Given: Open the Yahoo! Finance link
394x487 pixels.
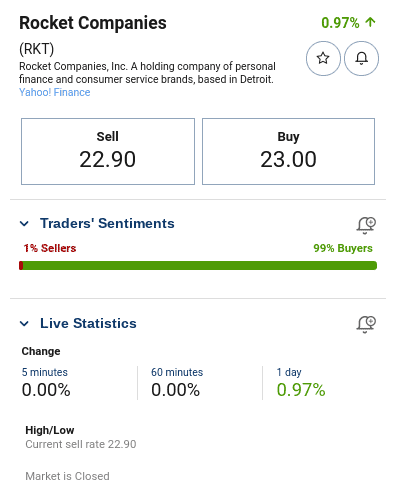Looking at the screenshot, I should (x=55, y=92).
